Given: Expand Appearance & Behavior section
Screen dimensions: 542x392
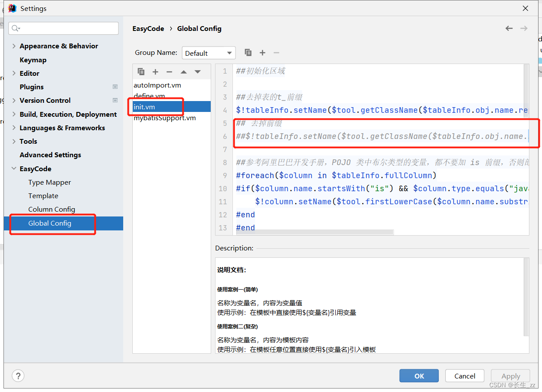Looking at the screenshot, I should click(14, 46).
